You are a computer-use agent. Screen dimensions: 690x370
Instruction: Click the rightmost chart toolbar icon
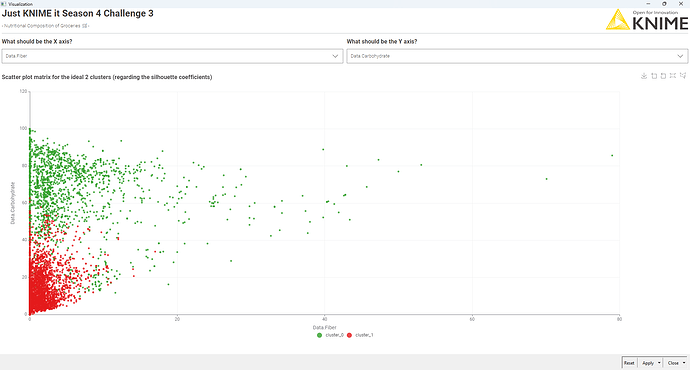pos(683,76)
